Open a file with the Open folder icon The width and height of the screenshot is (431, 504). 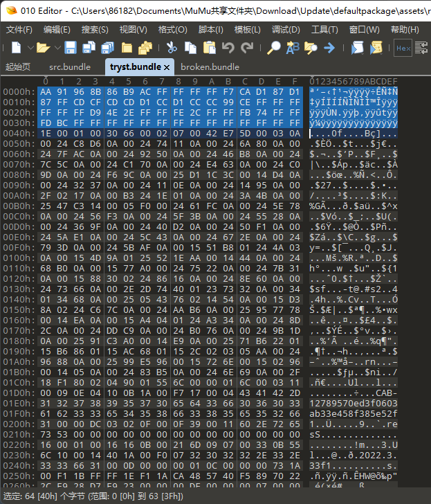pyautogui.click(x=43, y=48)
